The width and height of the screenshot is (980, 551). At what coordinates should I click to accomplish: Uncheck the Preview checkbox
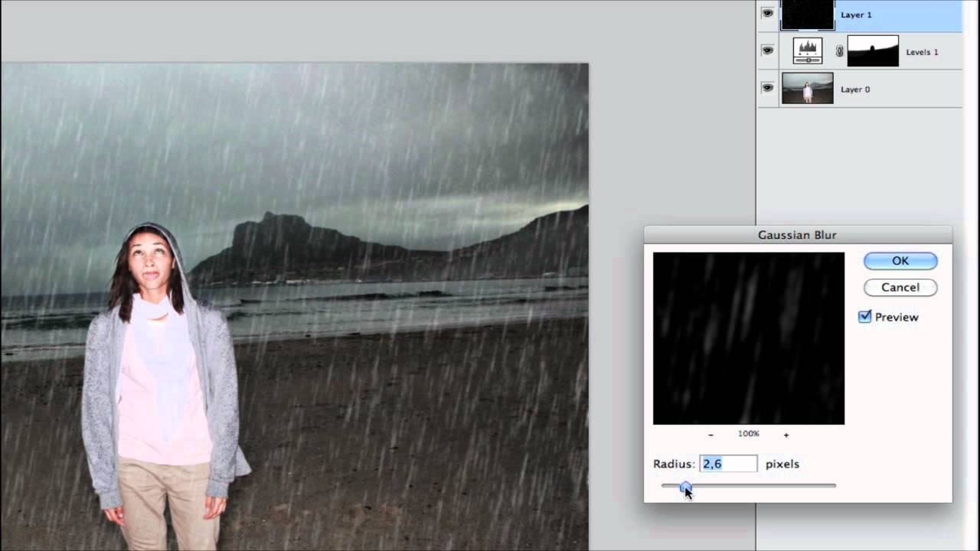pos(865,317)
